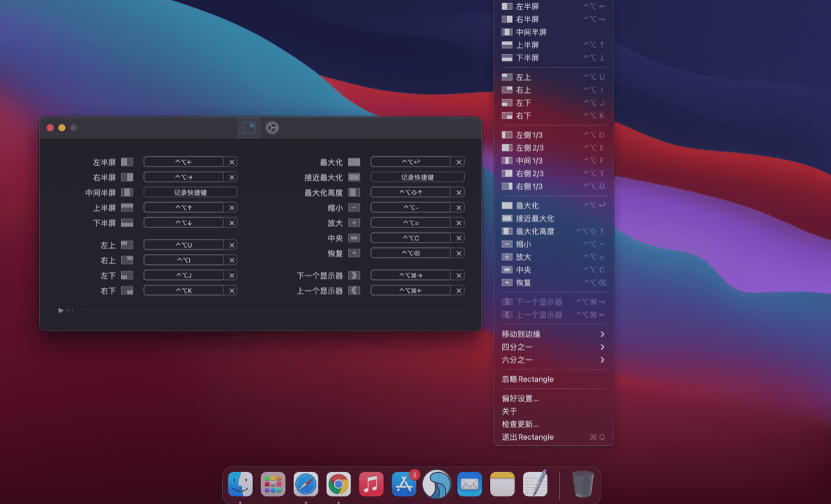
Task: Click the 下一个显示器 display icon
Action: point(355,275)
